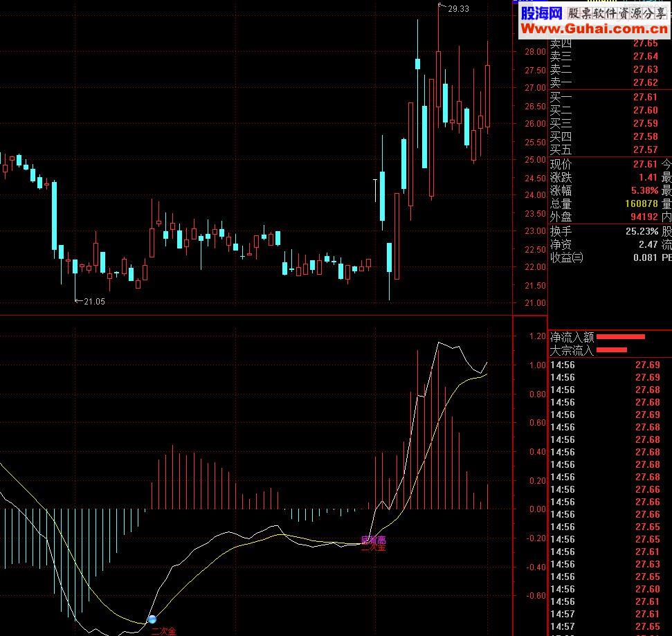Viewport: 672px width, 636px height.
Task: Click the 25.00 price axis label
Action: pos(535,160)
